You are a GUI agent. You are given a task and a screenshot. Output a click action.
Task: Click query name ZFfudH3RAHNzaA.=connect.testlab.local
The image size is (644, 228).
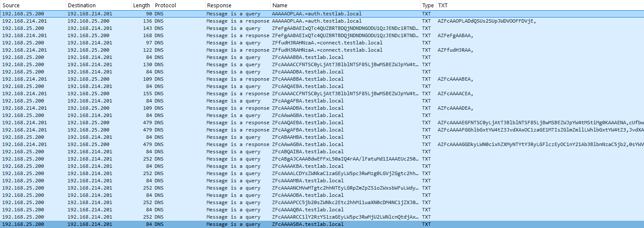pos(327,43)
